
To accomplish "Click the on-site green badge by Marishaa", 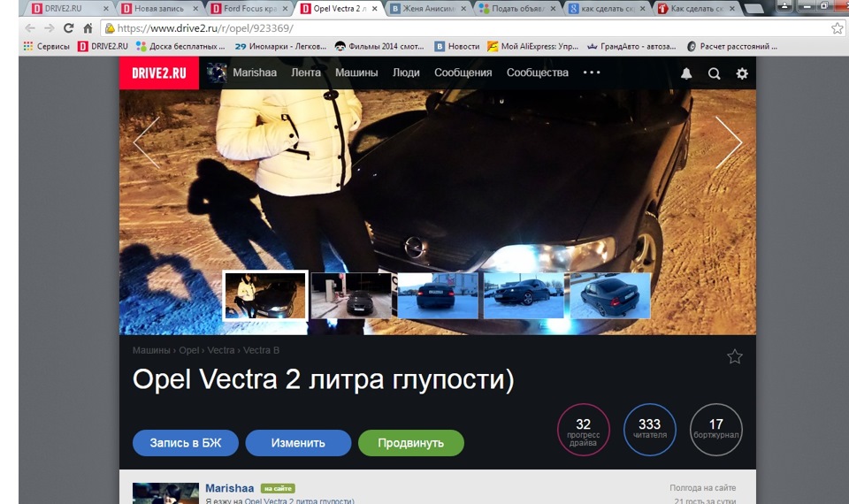I will click(278, 488).
